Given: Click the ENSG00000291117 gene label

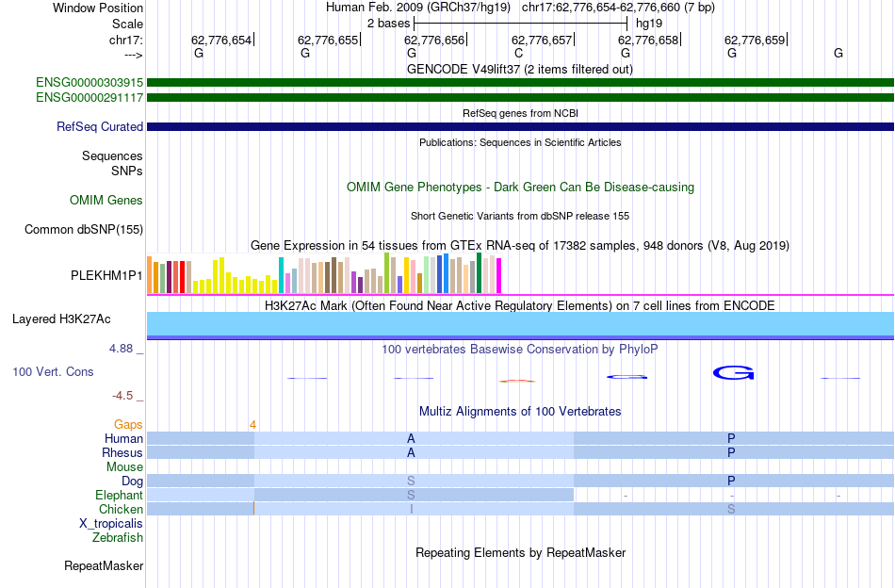Looking at the screenshot, I should pyautogui.click(x=89, y=98).
